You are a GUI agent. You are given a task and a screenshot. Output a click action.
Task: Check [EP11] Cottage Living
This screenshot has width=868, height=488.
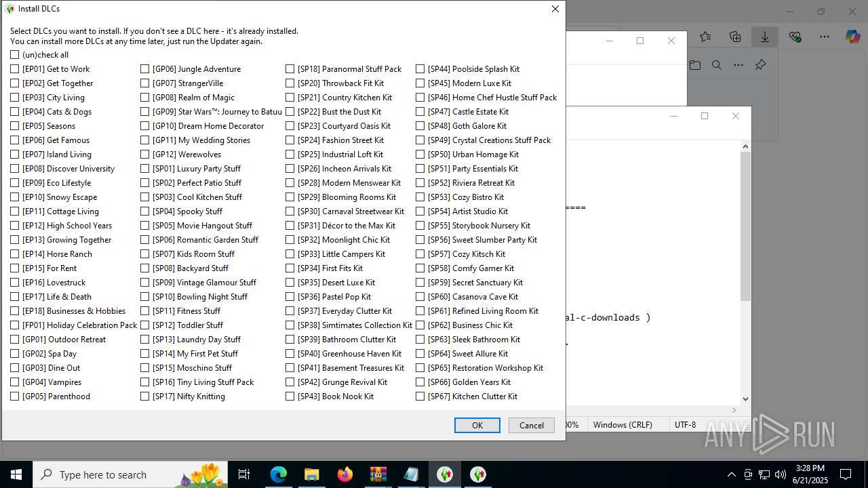(x=15, y=211)
